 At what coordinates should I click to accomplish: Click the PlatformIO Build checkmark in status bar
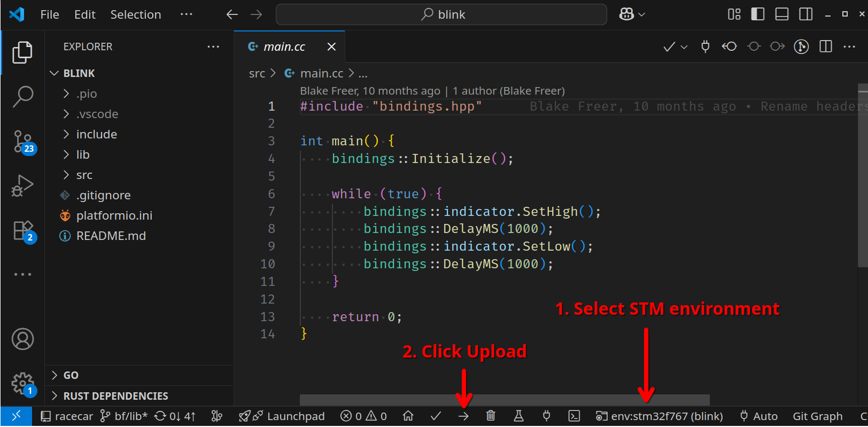436,416
